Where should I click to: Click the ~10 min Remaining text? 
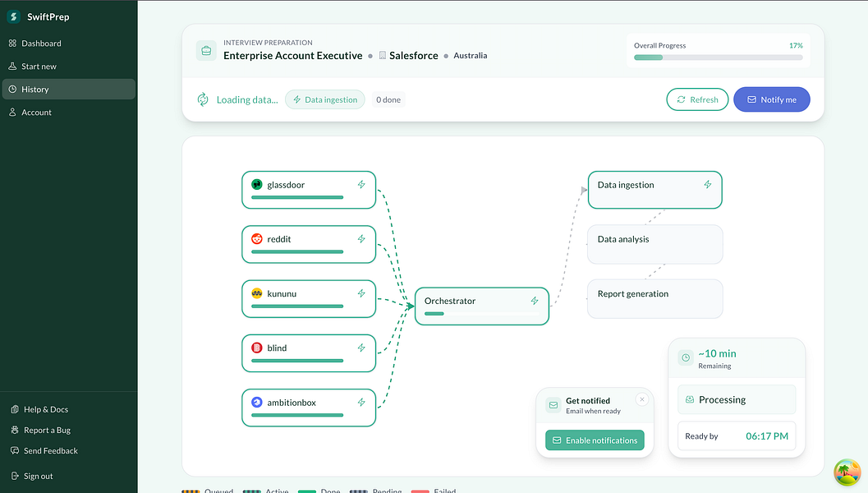click(718, 358)
